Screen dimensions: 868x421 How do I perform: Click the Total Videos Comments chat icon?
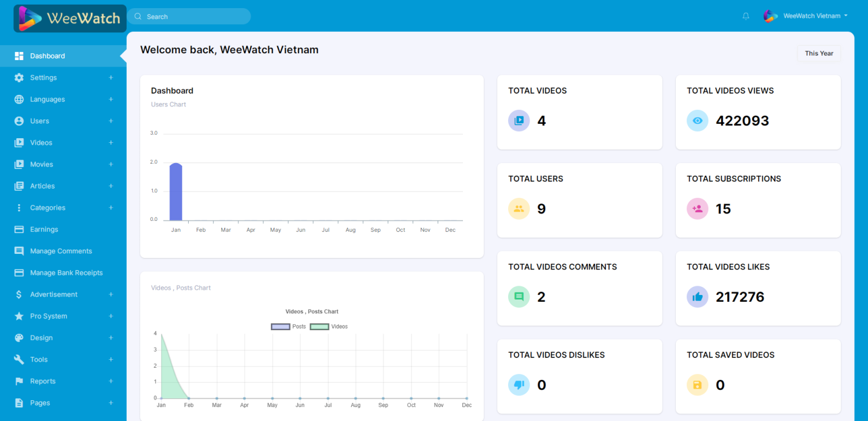[518, 297]
